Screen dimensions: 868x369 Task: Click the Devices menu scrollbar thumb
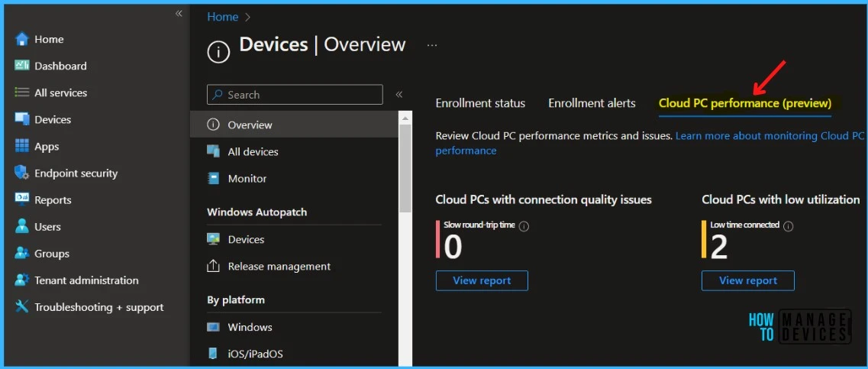coord(405,168)
